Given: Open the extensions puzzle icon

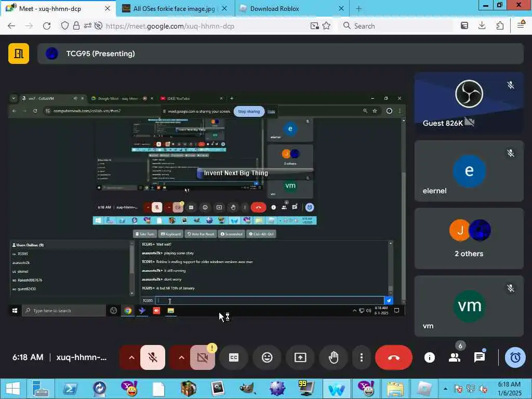Looking at the screenshot, I should 500,26.
